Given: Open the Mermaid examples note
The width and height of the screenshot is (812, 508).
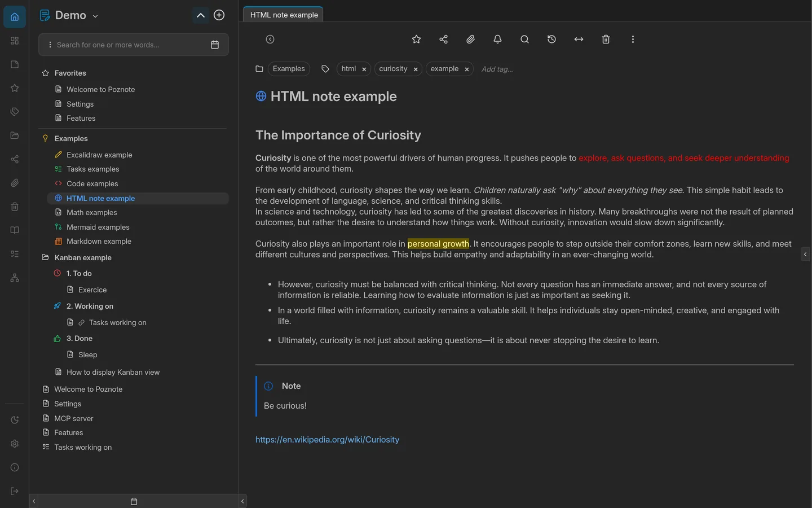Looking at the screenshot, I should point(98,227).
